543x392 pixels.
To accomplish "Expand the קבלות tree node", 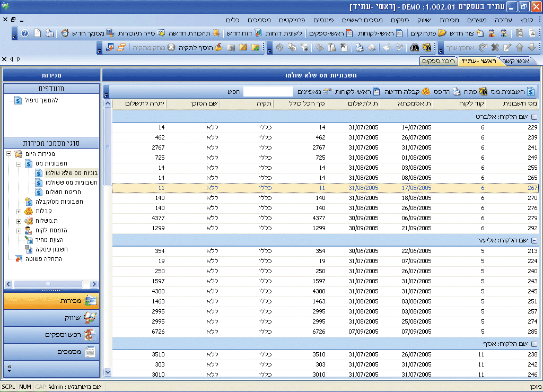I will point(19,211).
